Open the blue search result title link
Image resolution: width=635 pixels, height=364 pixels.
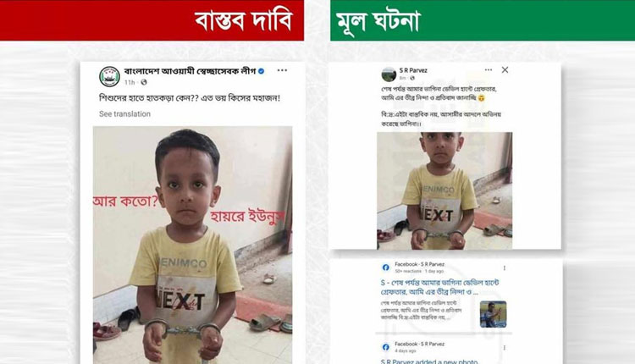point(439,287)
